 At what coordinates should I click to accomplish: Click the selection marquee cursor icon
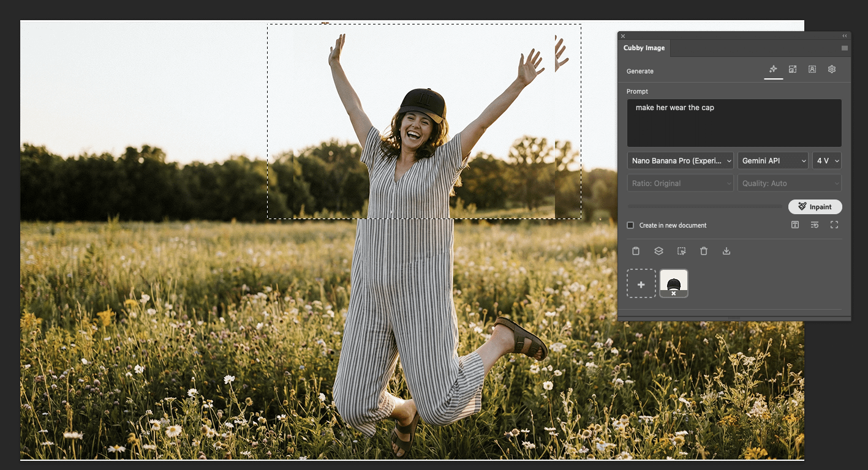click(x=681, y=251)
